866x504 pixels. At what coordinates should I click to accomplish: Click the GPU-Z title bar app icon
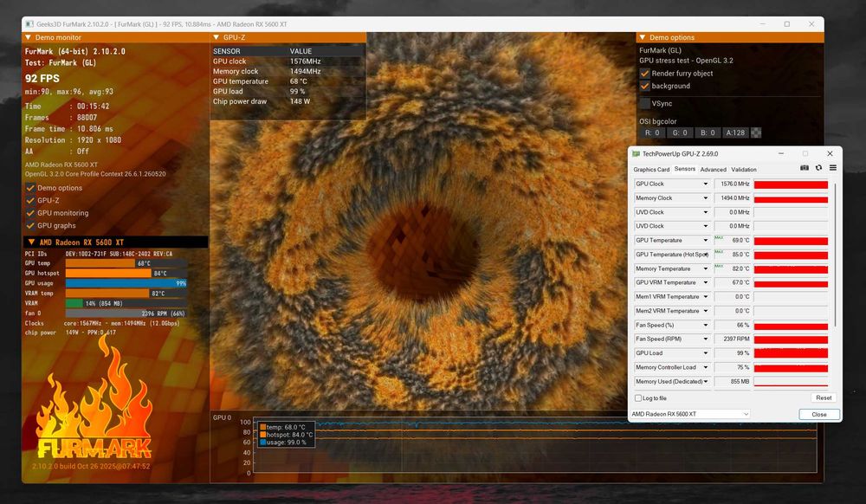point(636,154)
